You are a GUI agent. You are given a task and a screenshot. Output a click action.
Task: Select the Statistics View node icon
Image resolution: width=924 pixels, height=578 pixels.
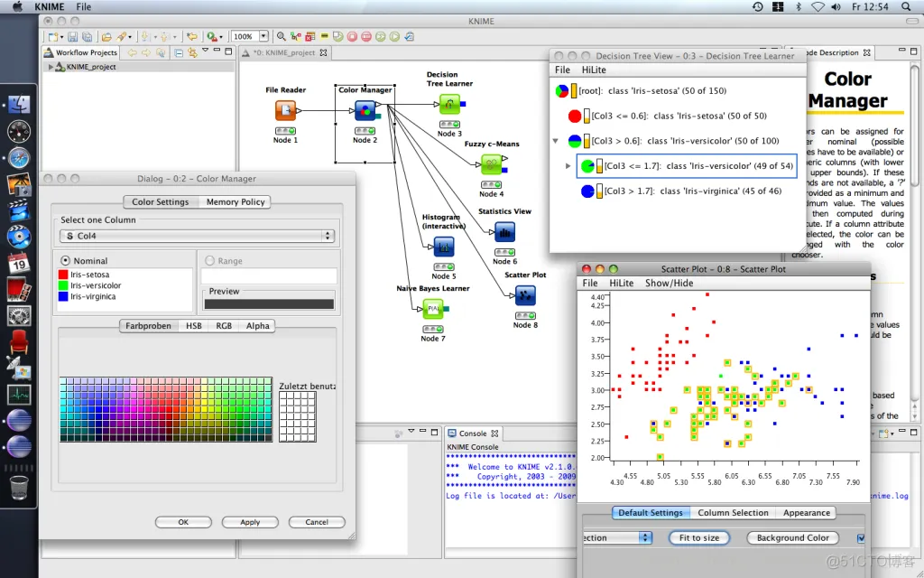[504, 232]
